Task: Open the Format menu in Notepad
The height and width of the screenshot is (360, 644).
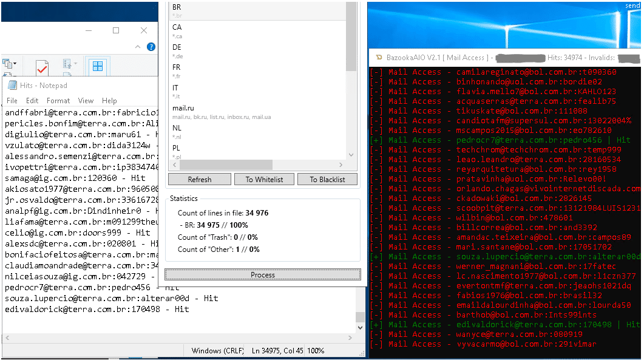Action: [58, 101]
